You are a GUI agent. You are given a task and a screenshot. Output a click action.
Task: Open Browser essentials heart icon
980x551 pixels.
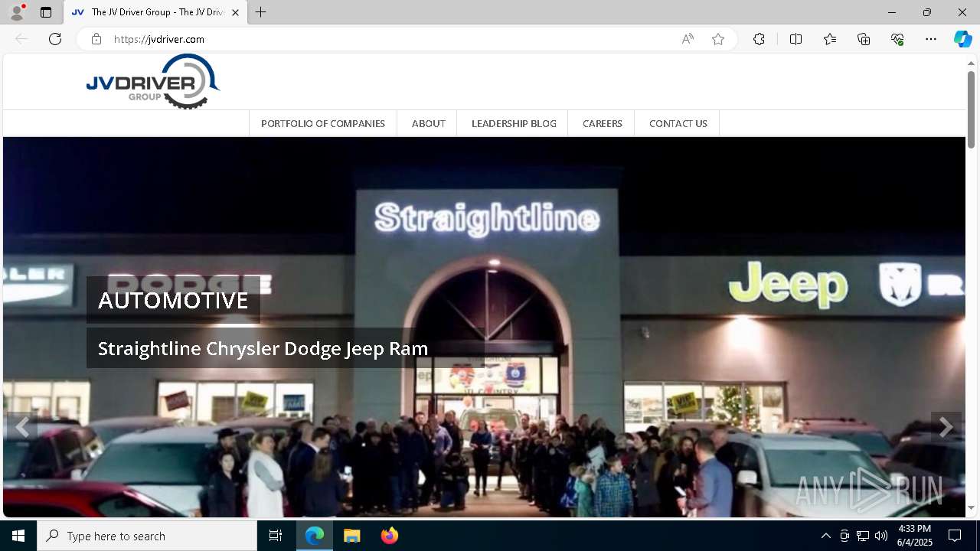897,39
